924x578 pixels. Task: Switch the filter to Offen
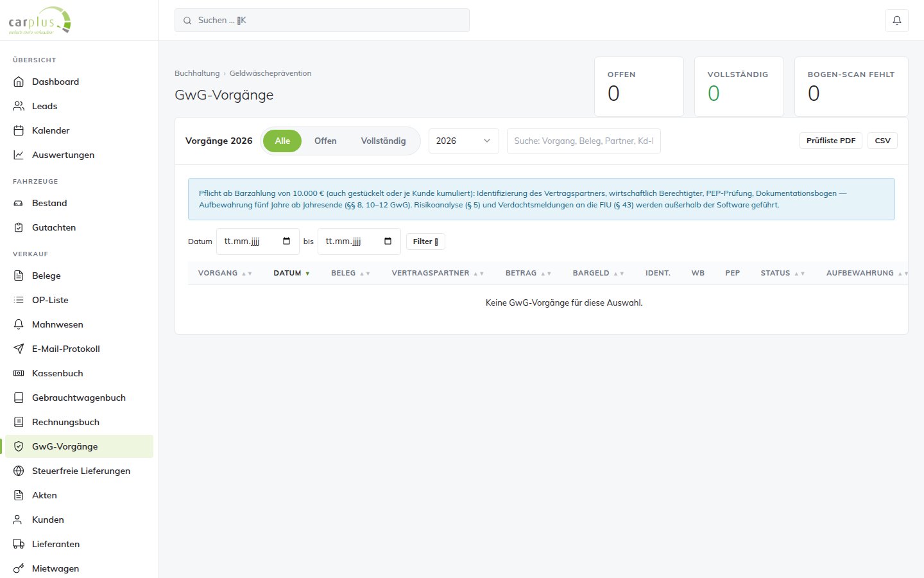[x=325, y=141]
